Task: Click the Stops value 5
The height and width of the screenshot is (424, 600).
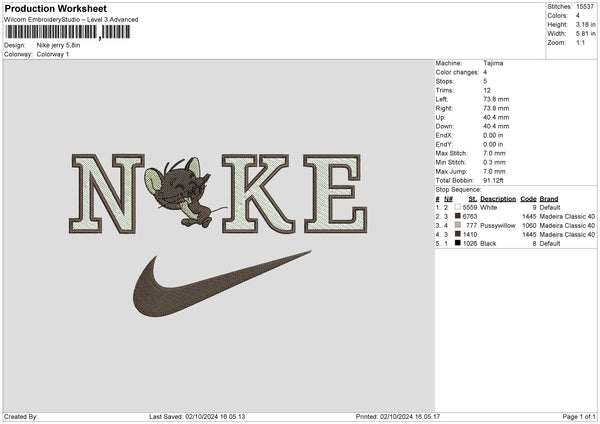Action: coord(485,81)
